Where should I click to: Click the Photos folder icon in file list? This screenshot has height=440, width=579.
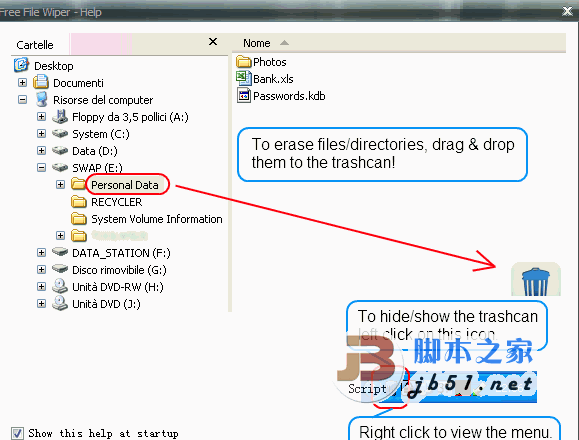click(243, 61)
